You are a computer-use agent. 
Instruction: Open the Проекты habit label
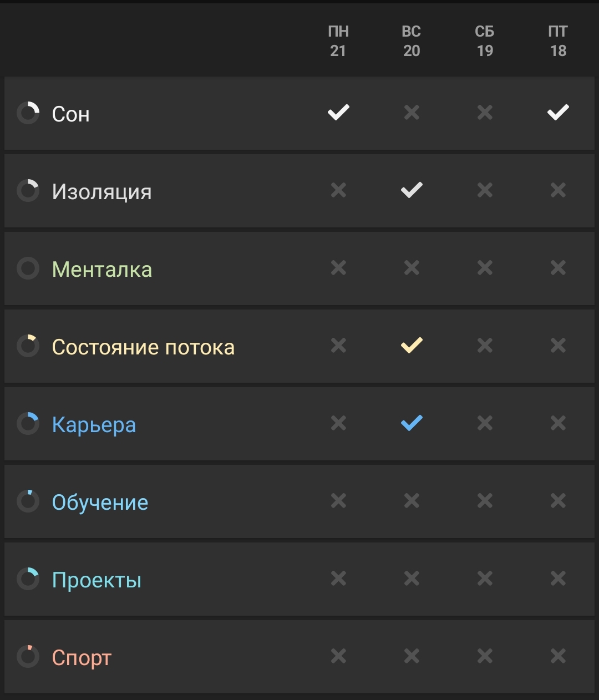point(97,580)
